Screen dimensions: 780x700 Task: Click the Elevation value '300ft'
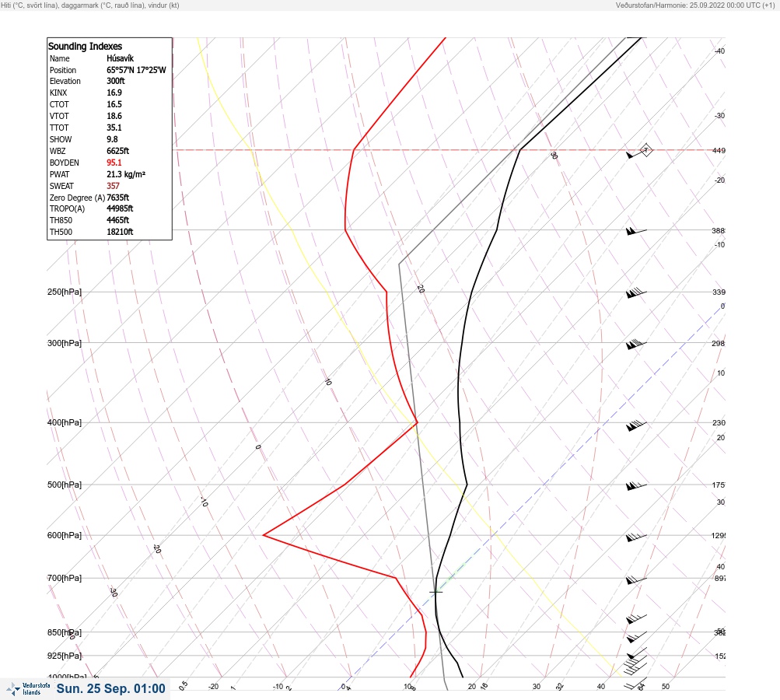(x=115, y=81)
